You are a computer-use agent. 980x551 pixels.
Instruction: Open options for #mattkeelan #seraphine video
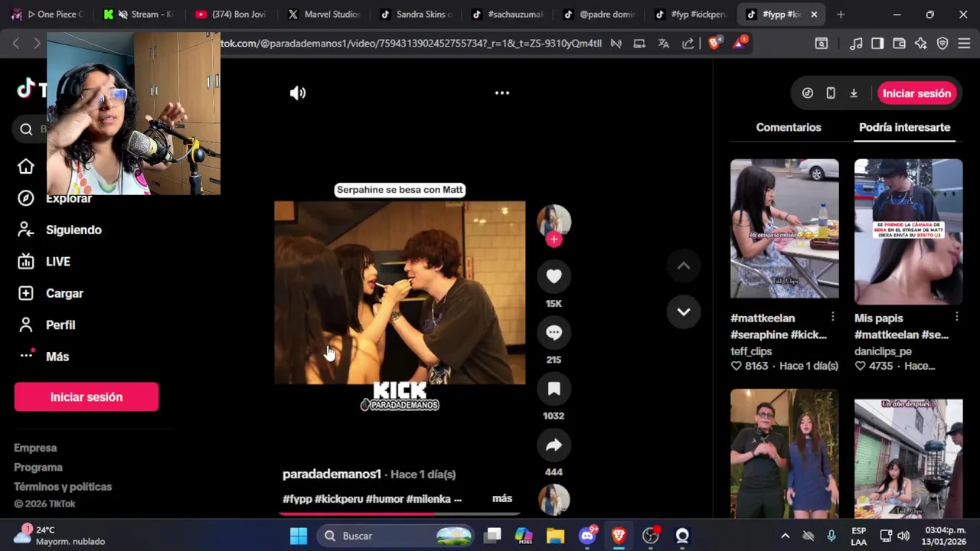832,317
